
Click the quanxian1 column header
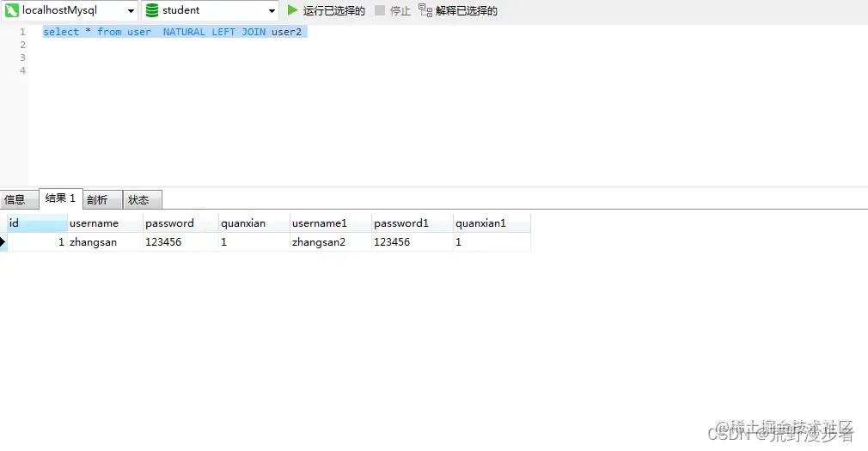(x=492, y=223)
